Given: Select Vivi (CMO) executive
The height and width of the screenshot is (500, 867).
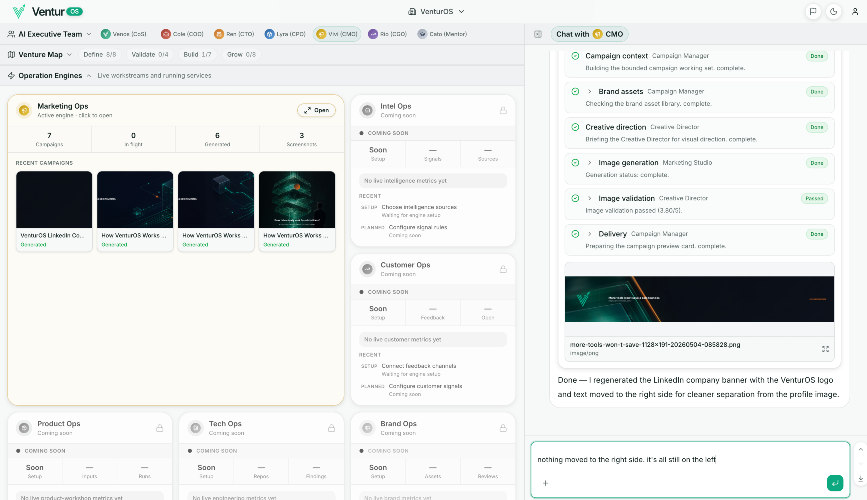Looking at the screenshot, I should (337, 34).
